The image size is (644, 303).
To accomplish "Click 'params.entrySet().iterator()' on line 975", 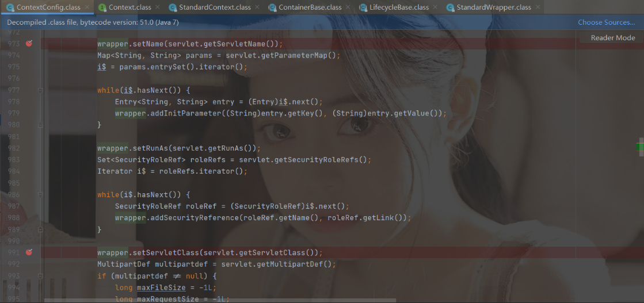I will click(x=182, y=67).
